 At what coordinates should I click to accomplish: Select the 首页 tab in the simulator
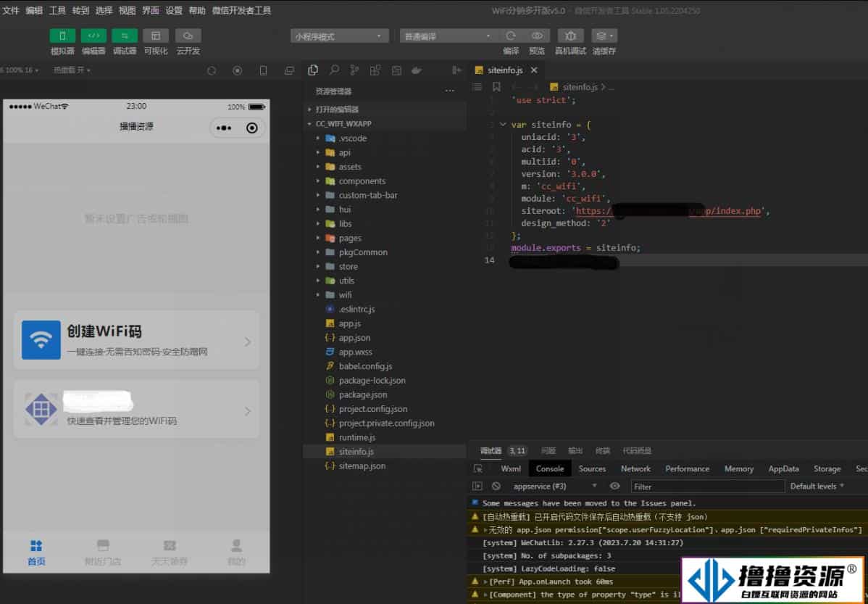[36, 553]
